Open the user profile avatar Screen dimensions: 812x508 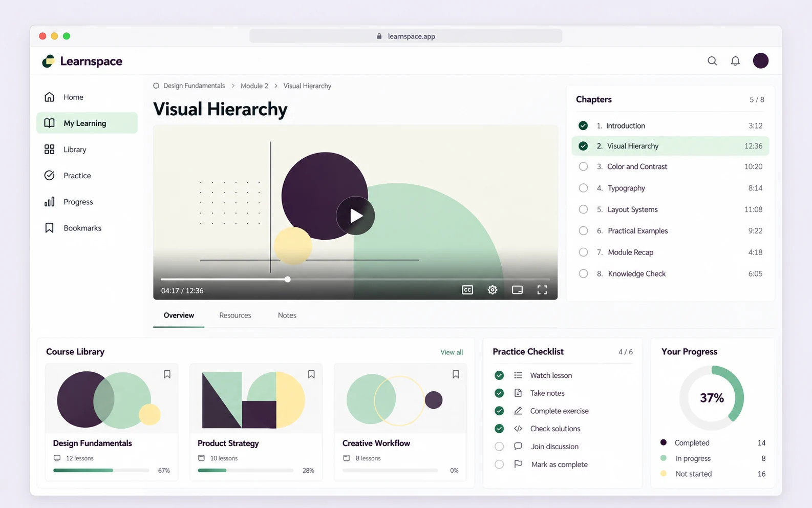761,60
